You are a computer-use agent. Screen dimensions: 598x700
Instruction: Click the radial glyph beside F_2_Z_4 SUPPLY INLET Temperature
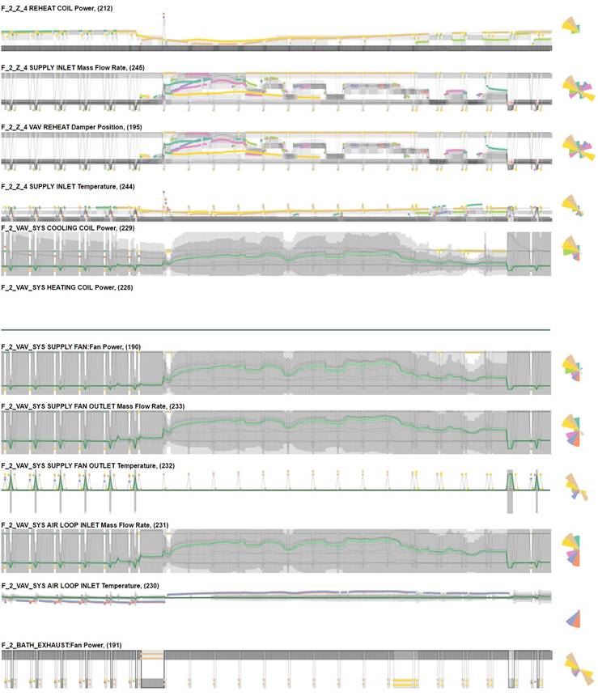coord(571,208)
